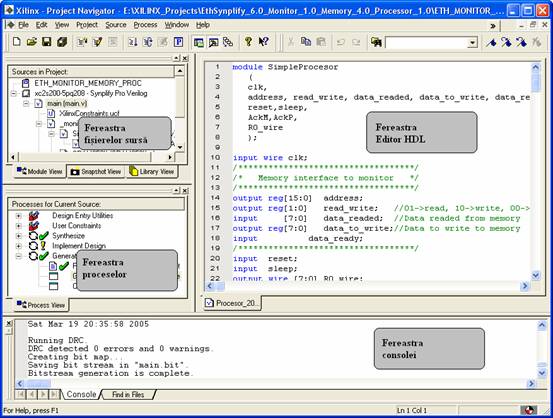Click the toolbar search text field
The width and height of the screenshot is (553, 418).
(426, 43)
